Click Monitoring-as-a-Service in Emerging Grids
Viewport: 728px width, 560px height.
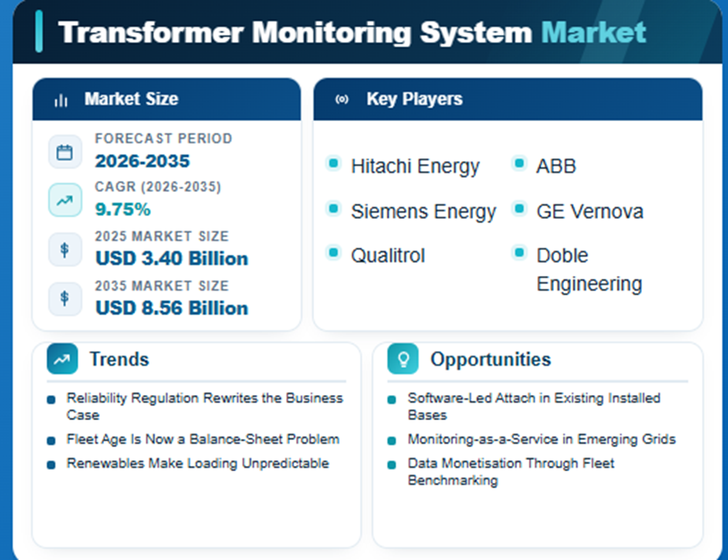coord(541,439)
